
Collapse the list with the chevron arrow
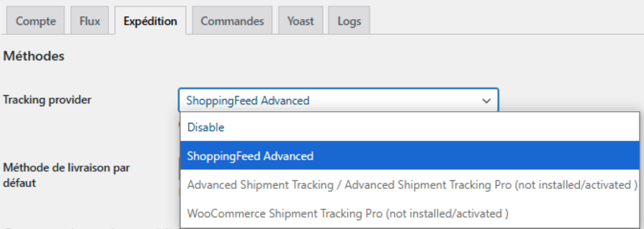[x=487, y=100]
